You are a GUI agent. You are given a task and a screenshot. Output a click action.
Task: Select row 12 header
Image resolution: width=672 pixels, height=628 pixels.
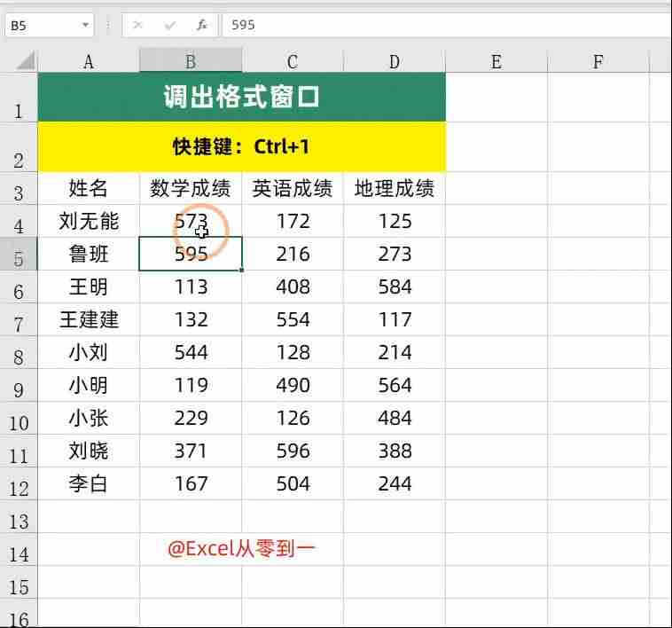tap(19, 484)
